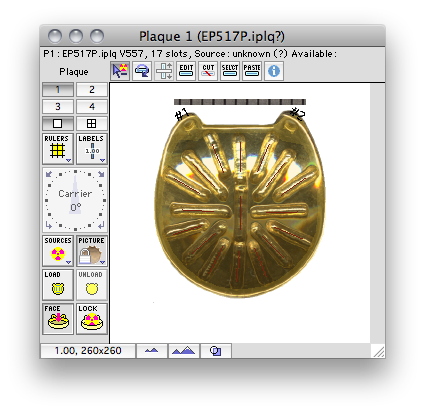Image resolution: width=425 pixels, height=413 pixels.
Task: Open the blue info icon
Action: click(274, 71)
